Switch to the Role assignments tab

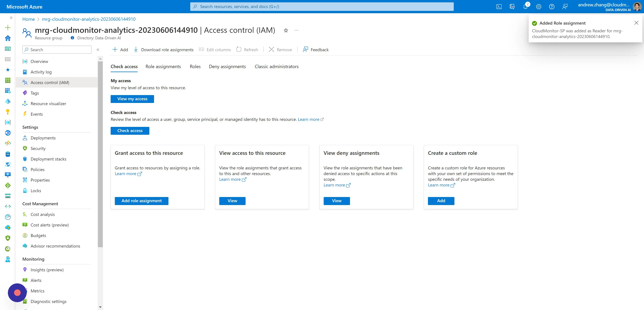click(x=163, y=67)
